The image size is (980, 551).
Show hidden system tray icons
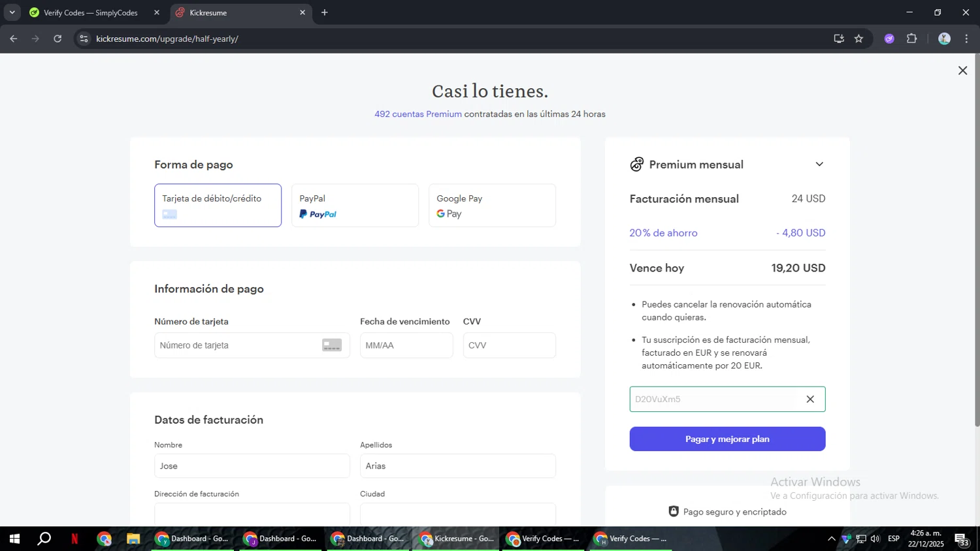coord(831,539)
